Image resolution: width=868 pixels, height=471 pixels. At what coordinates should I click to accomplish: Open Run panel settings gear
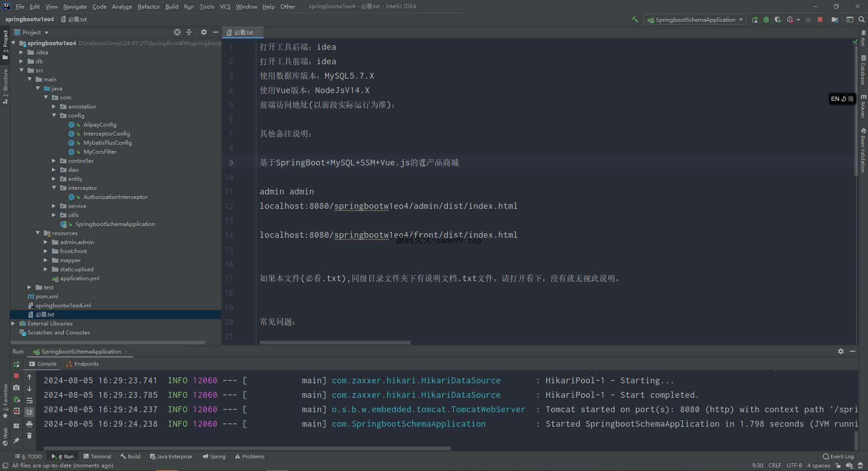coord(840,351)
